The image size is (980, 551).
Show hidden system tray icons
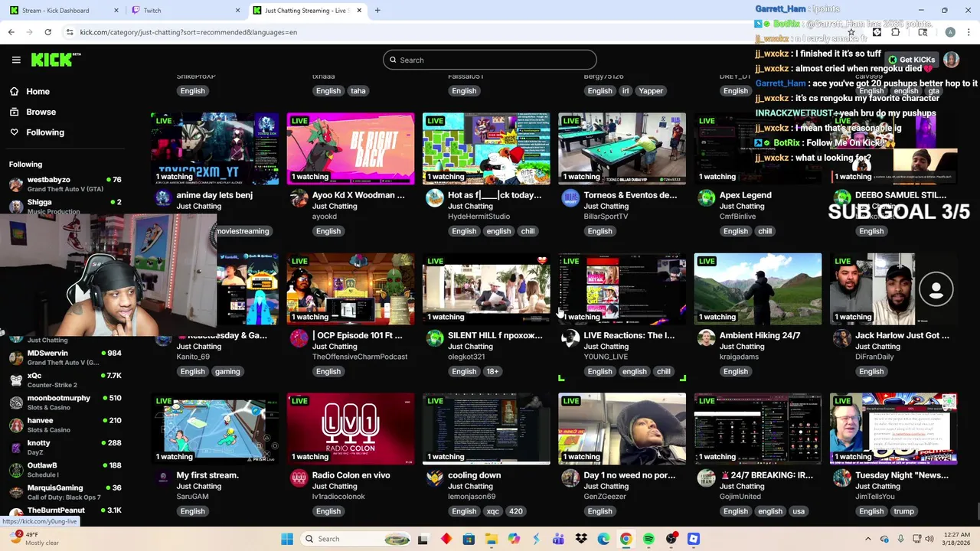tap(868, 539)
